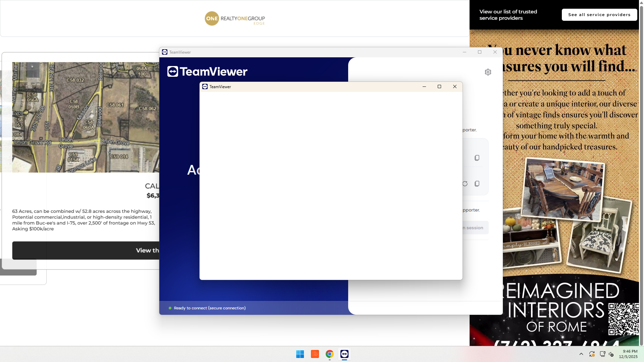Copy the session password
Viewport: 644px width, 362px height.
pyautogui.click(x=477, y=183)
